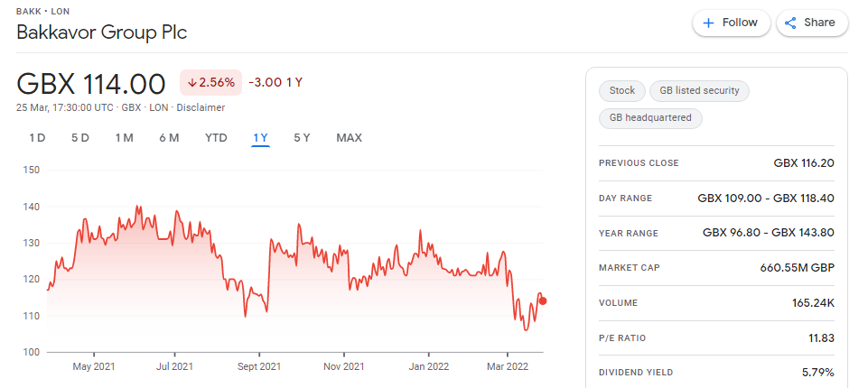Click the 100 y-axis label

click(x=33, y=352)
